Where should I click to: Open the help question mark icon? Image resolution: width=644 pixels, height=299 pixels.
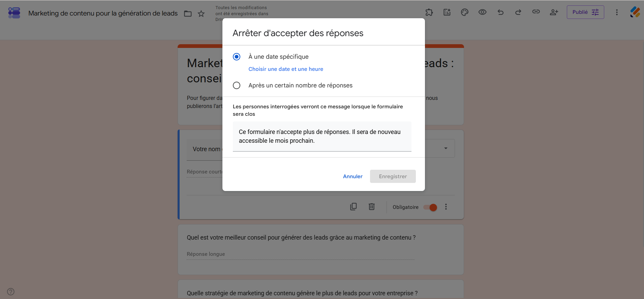(11, 292)
